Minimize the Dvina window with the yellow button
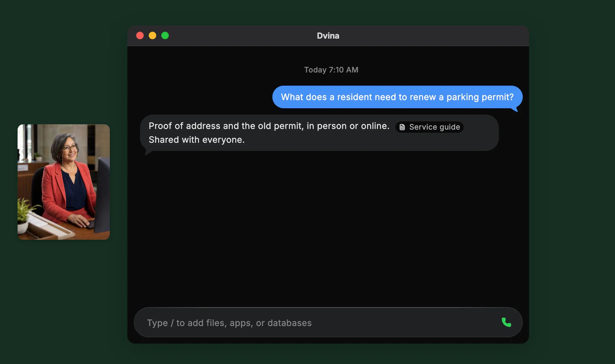The image size is (615, 364). coord(152,35)
